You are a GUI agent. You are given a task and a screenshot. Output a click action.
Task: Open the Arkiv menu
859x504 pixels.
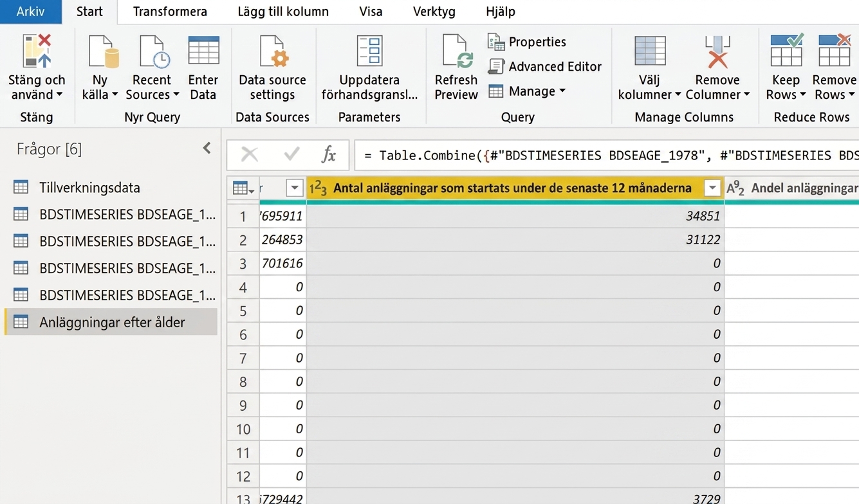click(31, 12)
